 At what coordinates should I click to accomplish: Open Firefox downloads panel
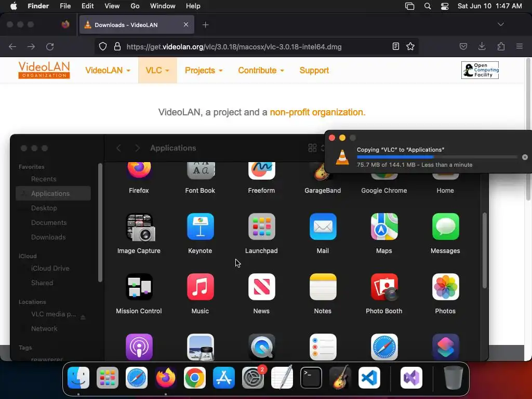[482, 46]
